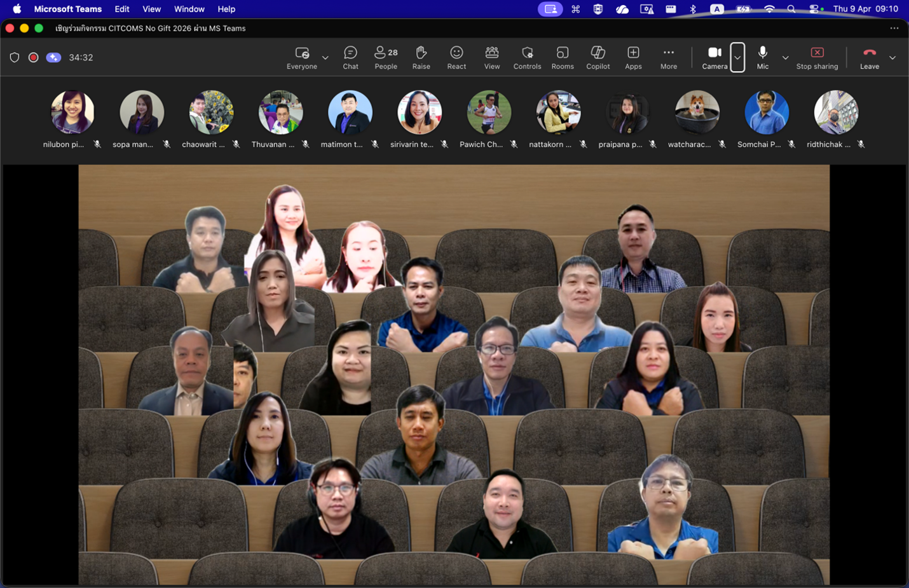Open the Chat panel
The image size is (909, 588).
click(350, 57)
